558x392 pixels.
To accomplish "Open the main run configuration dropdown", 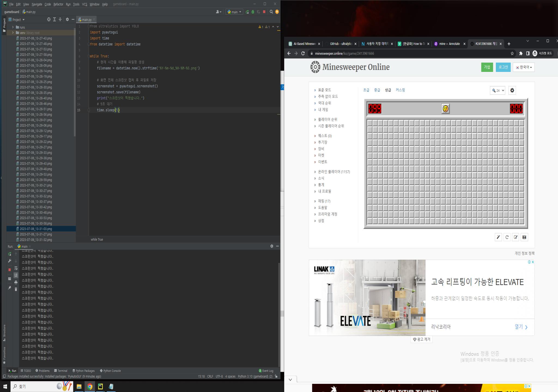I will pyautogui.click(x=234, y=12).
